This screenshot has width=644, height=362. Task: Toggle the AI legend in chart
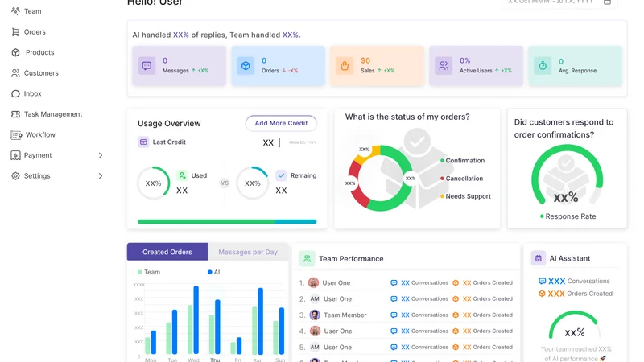[213, 272]
